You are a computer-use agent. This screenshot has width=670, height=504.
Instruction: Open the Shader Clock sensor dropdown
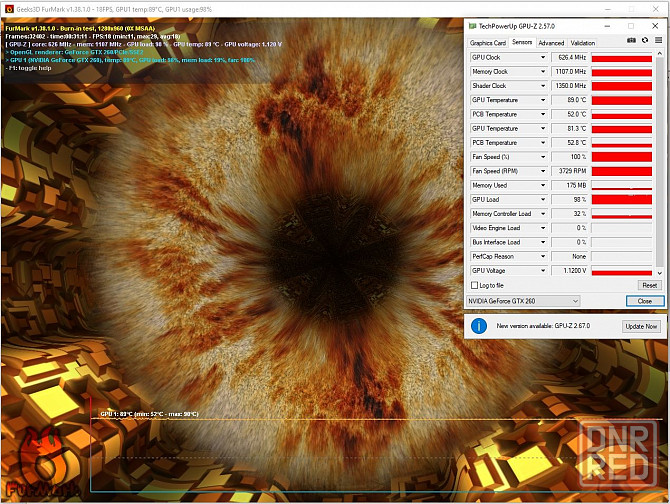click(543, 86)
